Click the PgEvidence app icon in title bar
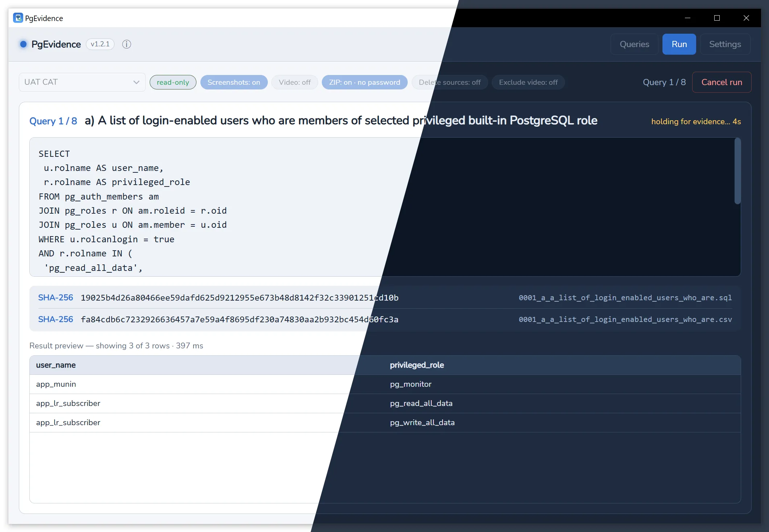Viewport: 769px width, 532px height. [18, 18]
